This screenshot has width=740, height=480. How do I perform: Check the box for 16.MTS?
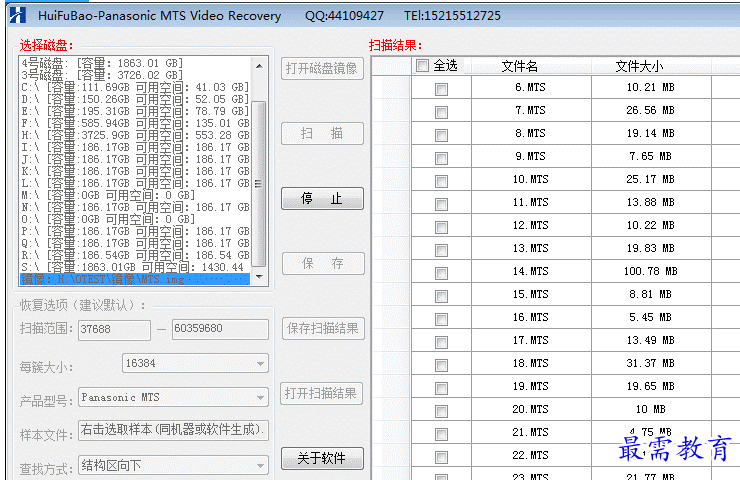click(441, 319)
